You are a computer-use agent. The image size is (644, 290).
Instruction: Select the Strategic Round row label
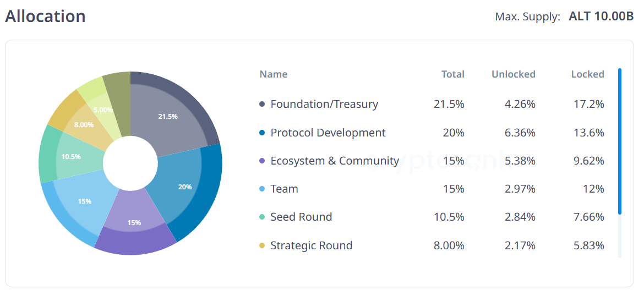point(311,245)
